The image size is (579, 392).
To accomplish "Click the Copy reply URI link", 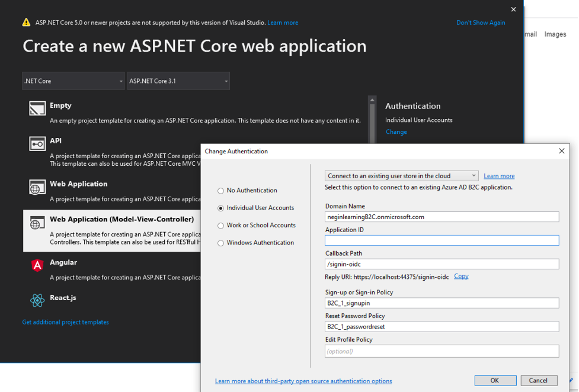I will 461,276.
